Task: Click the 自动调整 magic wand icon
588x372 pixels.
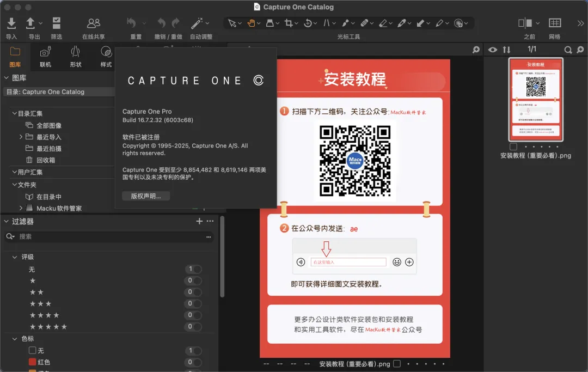Action: click(x=197, y=23)
